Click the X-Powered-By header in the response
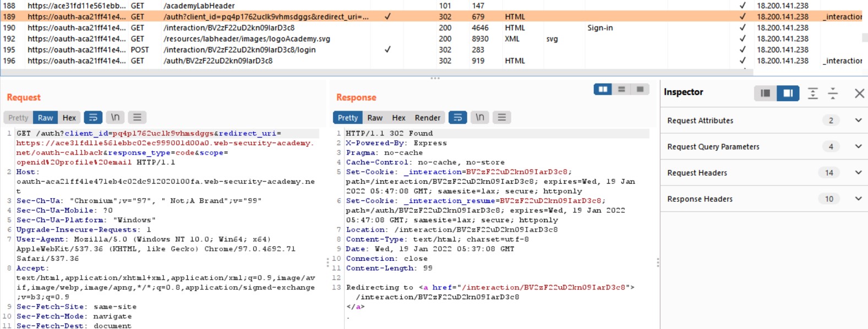 377,143
